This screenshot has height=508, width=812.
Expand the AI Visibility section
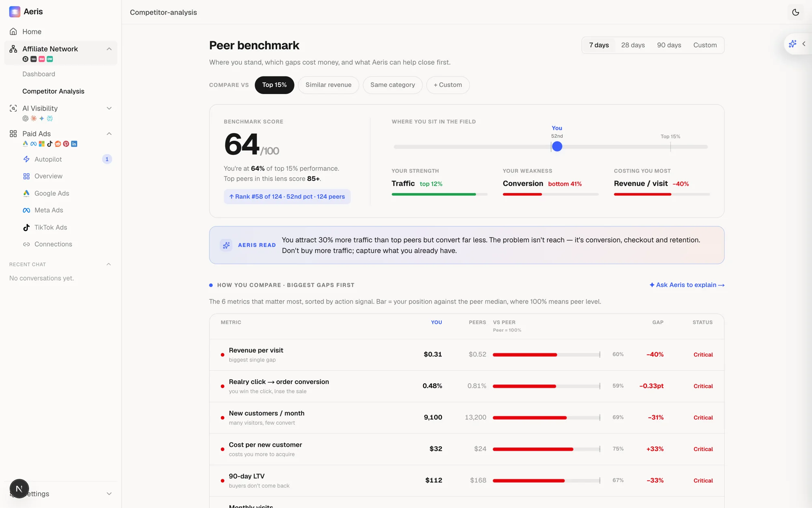click(109, 108)
